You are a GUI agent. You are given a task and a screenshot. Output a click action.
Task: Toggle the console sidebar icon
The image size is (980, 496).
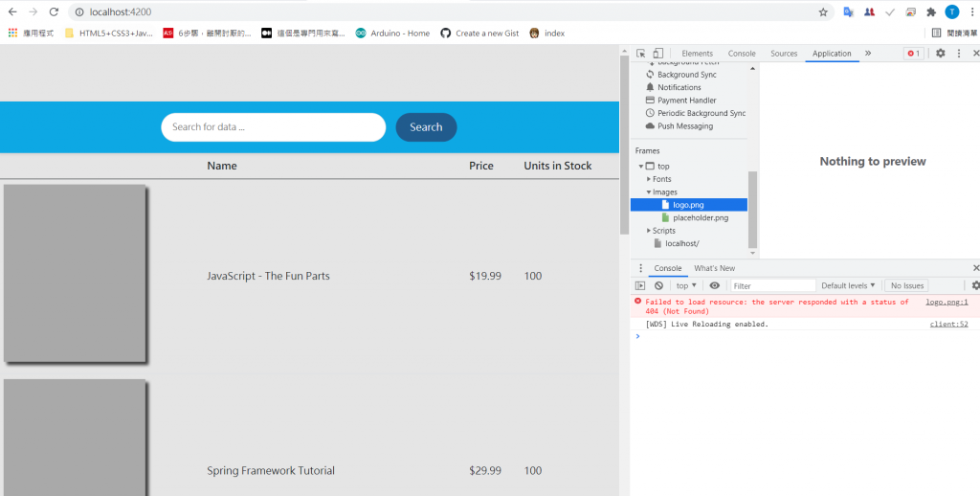640,286
